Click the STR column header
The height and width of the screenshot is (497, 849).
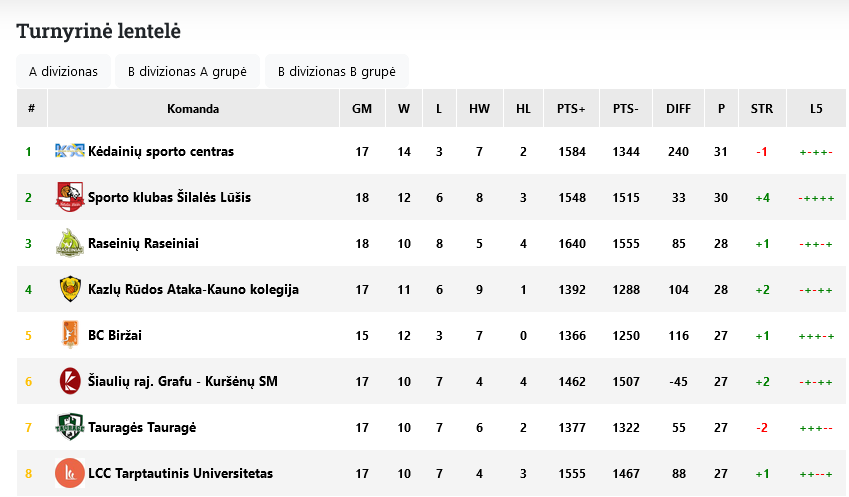tap(762, 108)
